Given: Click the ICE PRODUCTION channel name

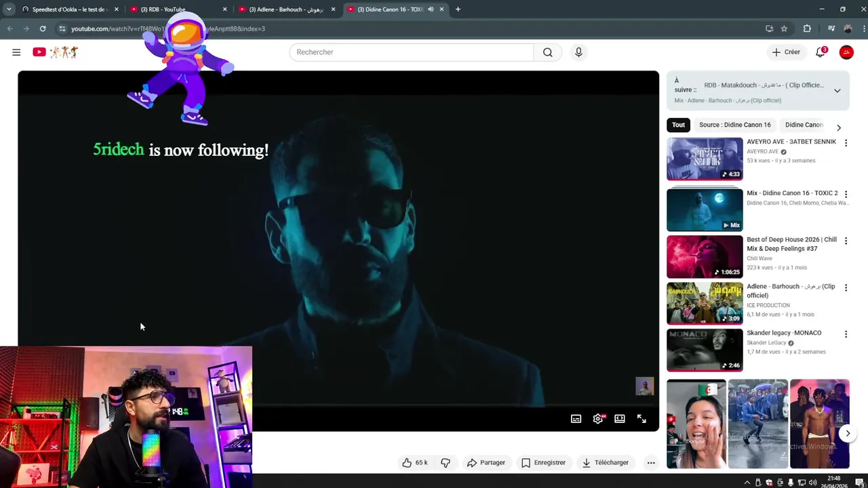Looking at the screenshot, I should click(768, 305).
